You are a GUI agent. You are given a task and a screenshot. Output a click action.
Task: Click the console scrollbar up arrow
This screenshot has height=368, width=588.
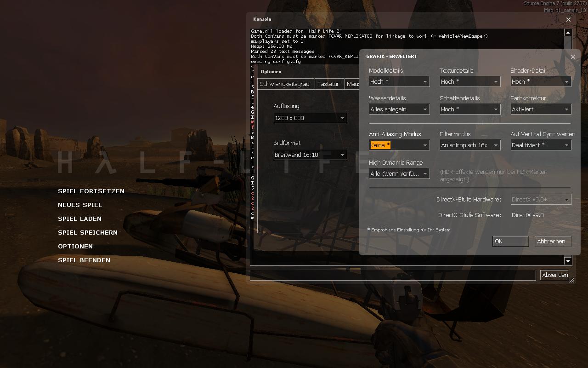tap(568, 33)
